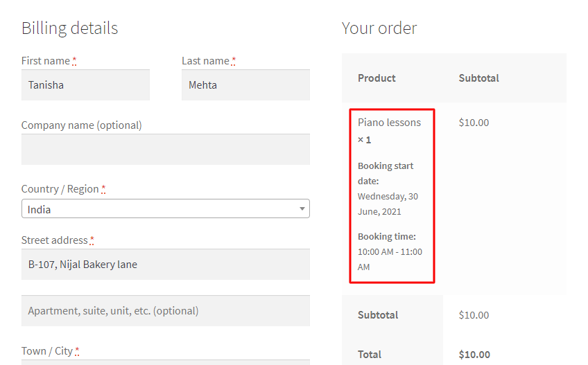Click the Product column header
588x365 pixels.
pos(377,78)
